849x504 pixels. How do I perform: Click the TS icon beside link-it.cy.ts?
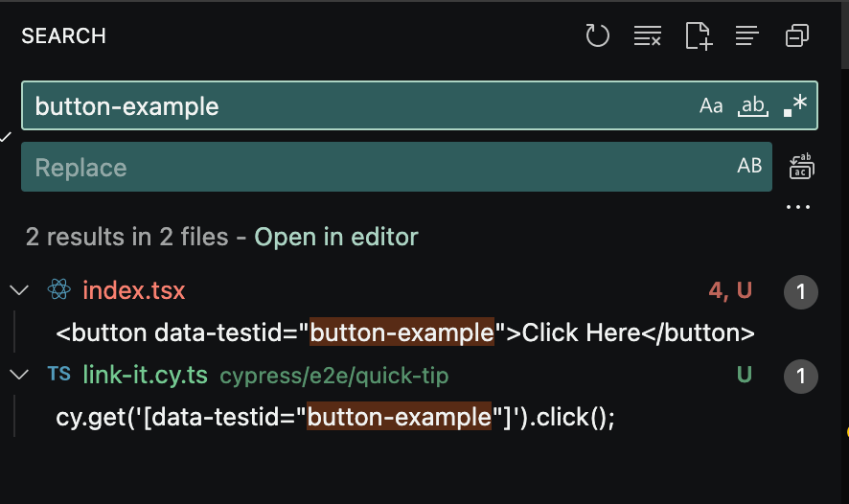click(x=59, y=375)
